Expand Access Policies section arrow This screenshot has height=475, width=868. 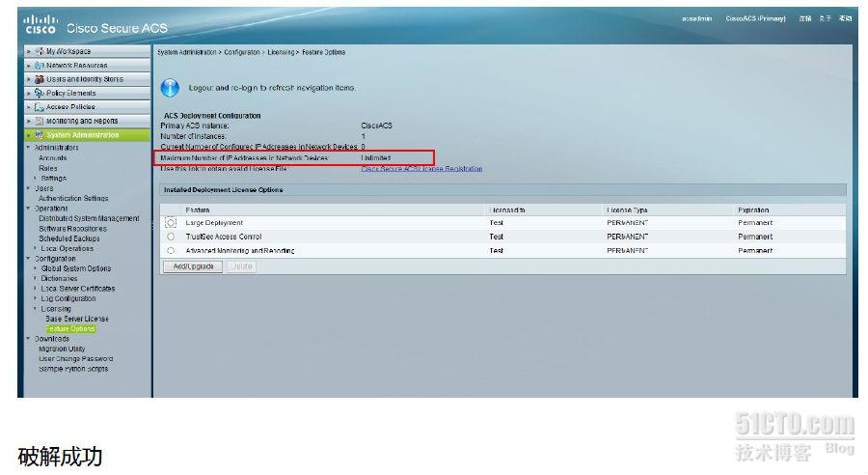(29, 107)
